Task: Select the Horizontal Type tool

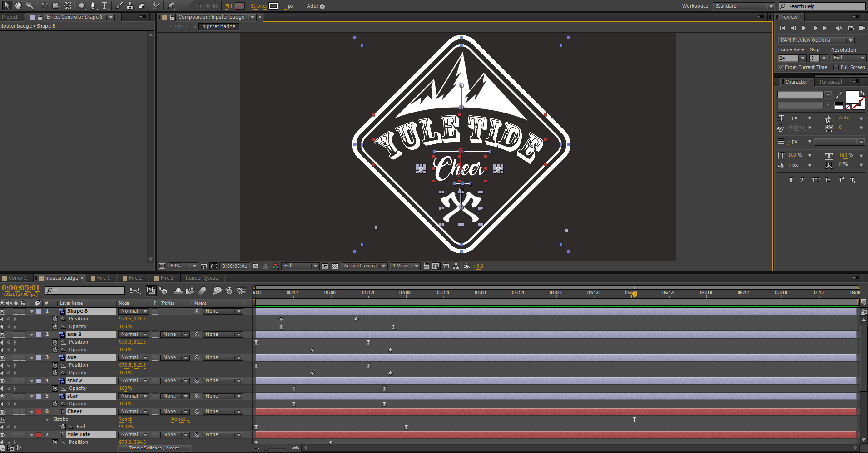Action: tap(105, 6)
